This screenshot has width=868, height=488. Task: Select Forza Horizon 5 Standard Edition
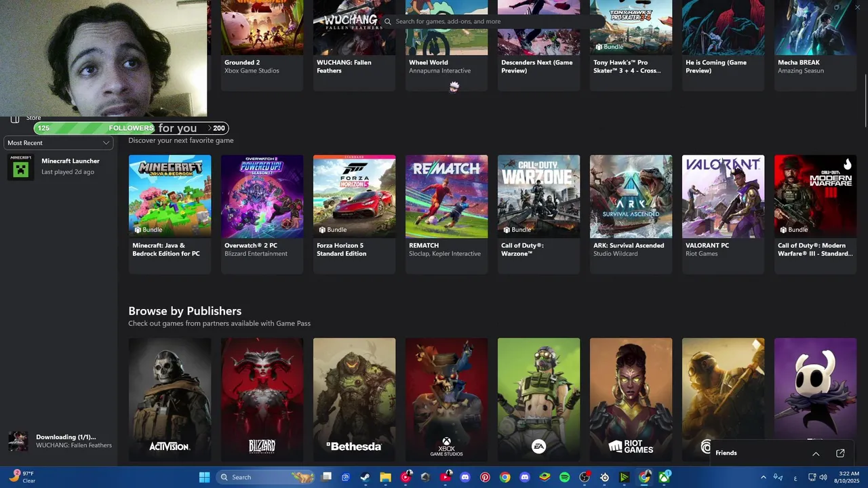click(x=354, y=213)
